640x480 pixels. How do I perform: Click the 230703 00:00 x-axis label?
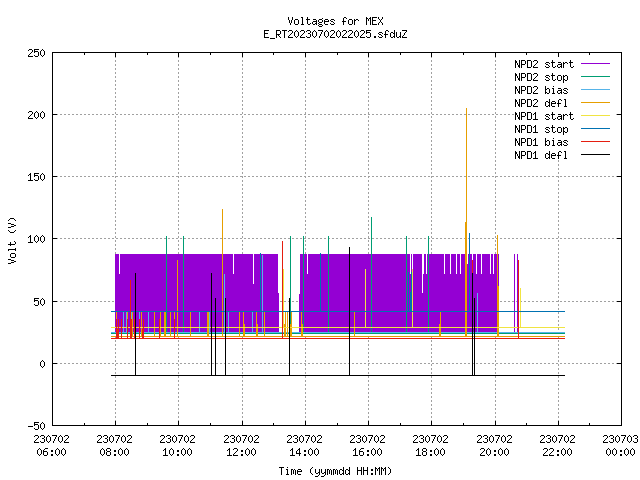(x=620, y=446)
